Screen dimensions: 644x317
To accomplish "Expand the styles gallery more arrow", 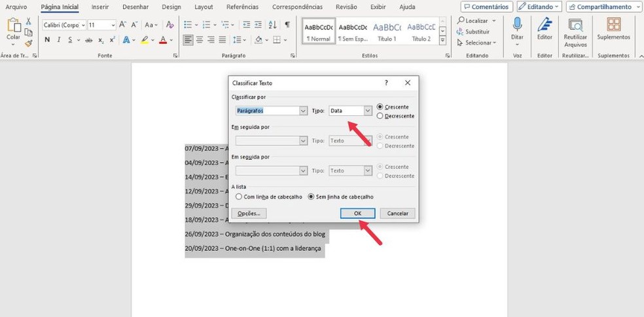I will [x=442, y=41].
